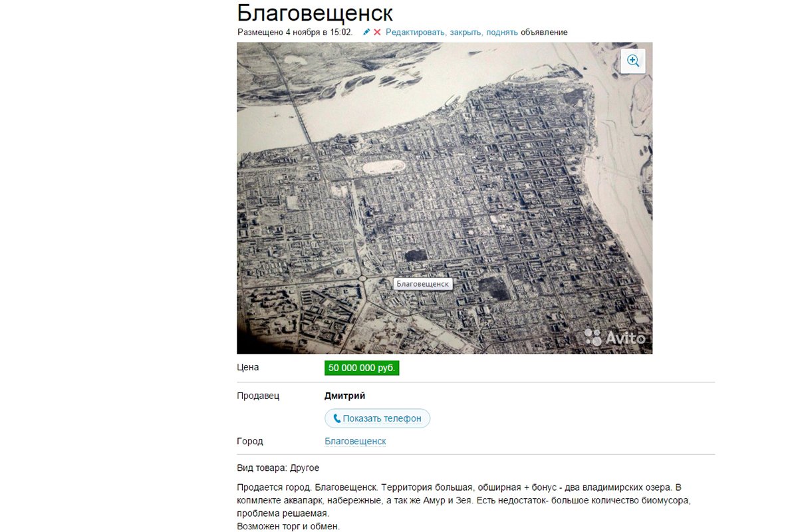Click the red X close-listing icon
This screenshot has height=532, width=798.
[377, 32]
